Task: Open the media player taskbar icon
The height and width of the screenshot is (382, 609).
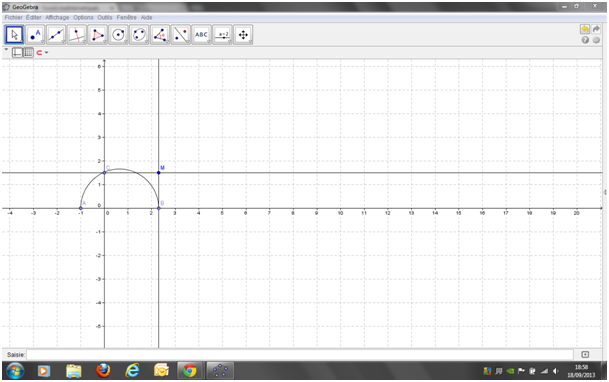Action: pyautogui.click(x=44, y=371)
